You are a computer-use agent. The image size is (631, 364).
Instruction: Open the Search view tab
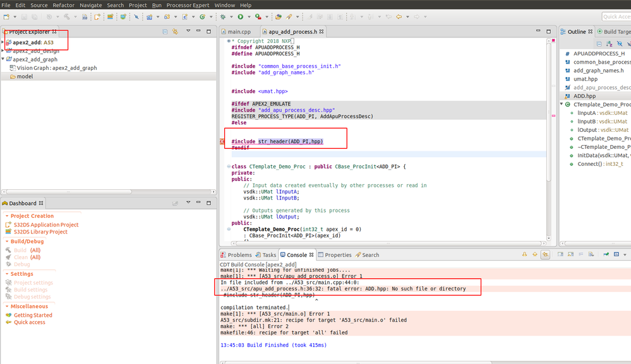coord(367,255)
